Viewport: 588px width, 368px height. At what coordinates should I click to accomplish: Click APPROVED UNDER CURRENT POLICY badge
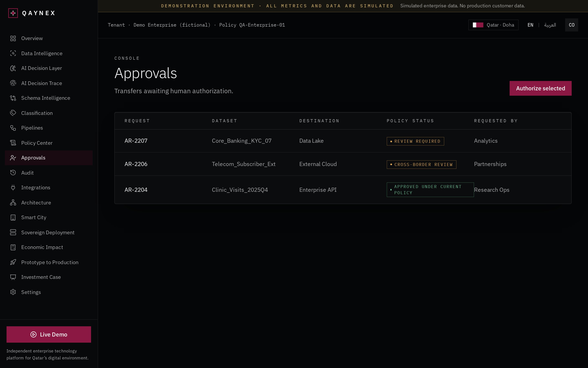pos(430,190)
